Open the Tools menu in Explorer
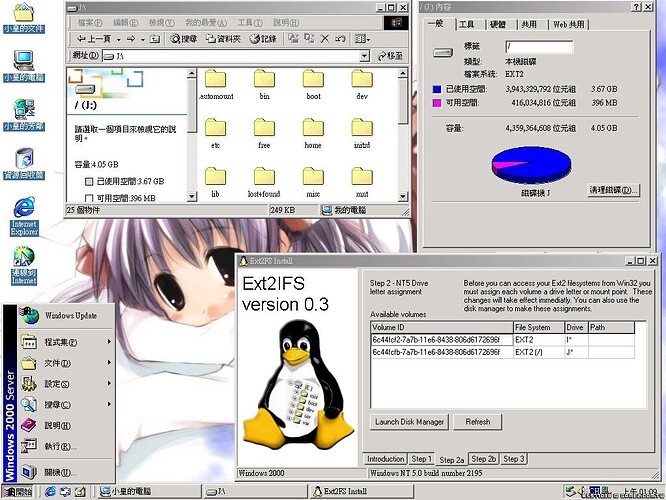 [250, 23]
